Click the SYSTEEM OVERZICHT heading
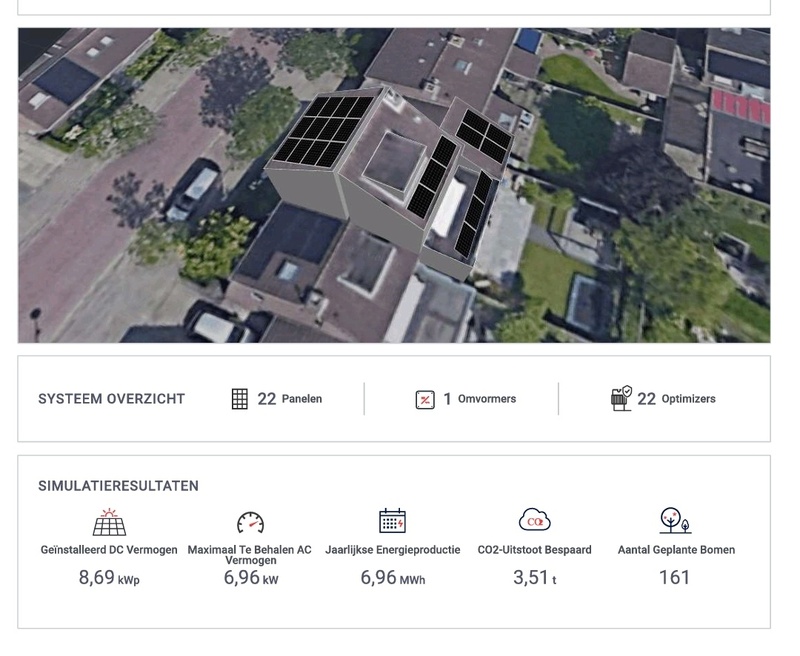800x656 pixels. 110,398
